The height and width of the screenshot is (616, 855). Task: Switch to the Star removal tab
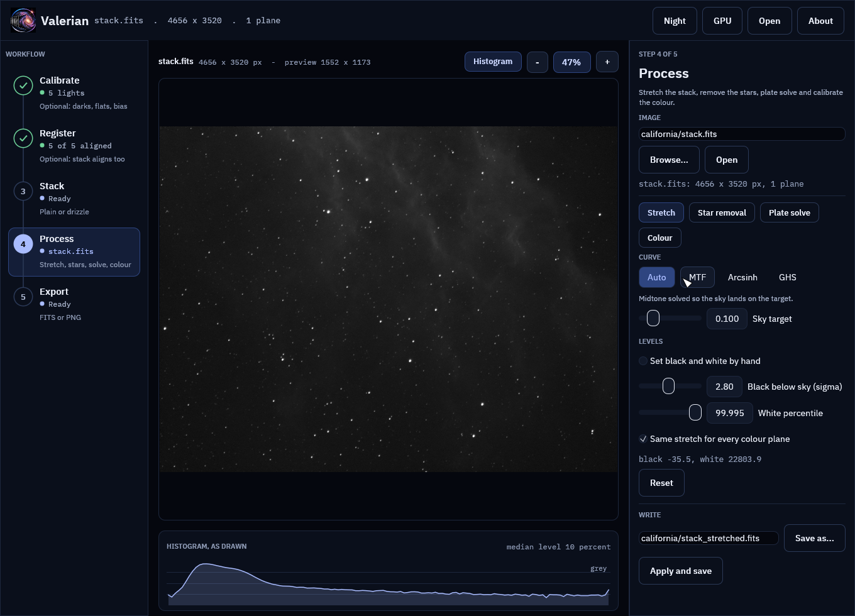722,212
